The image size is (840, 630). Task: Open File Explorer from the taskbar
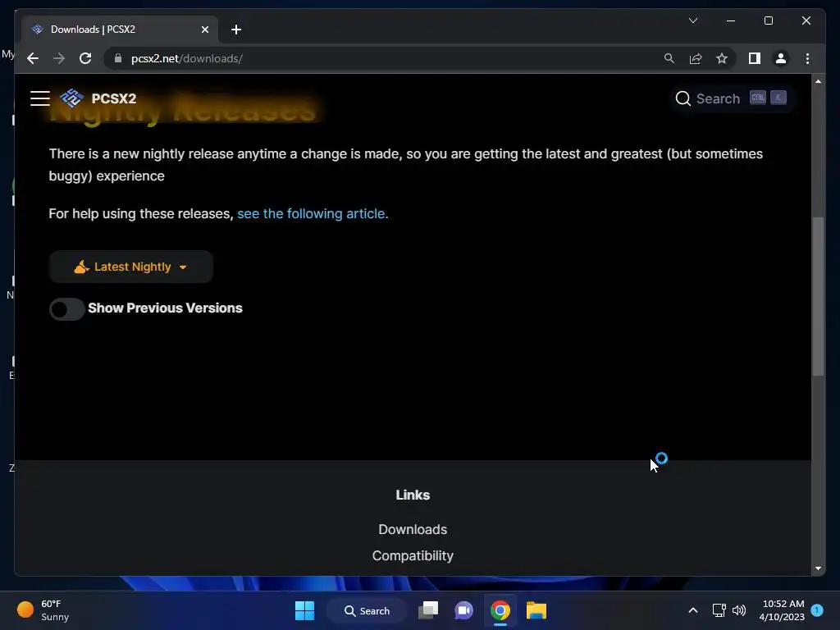(536, 610)
